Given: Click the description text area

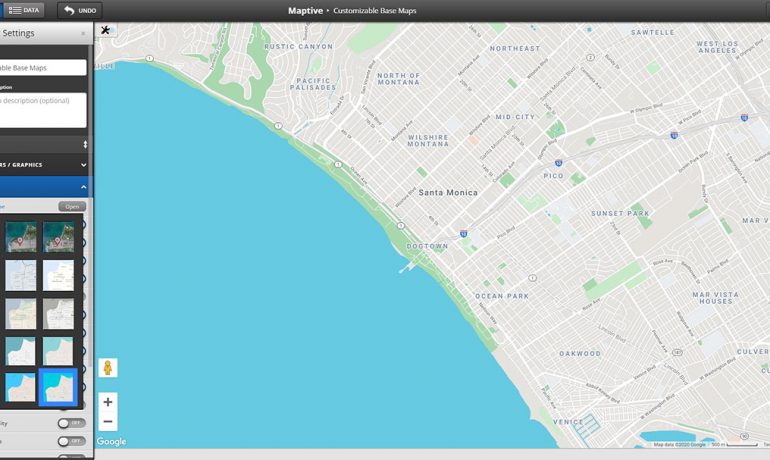Looking at the screenshot, I should tap(43, 110).
